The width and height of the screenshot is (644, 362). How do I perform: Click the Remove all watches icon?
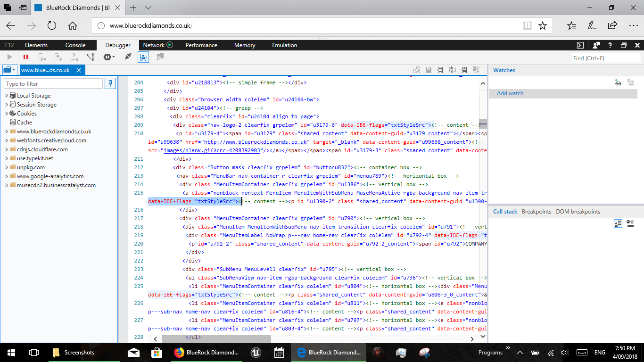[631, 82]
